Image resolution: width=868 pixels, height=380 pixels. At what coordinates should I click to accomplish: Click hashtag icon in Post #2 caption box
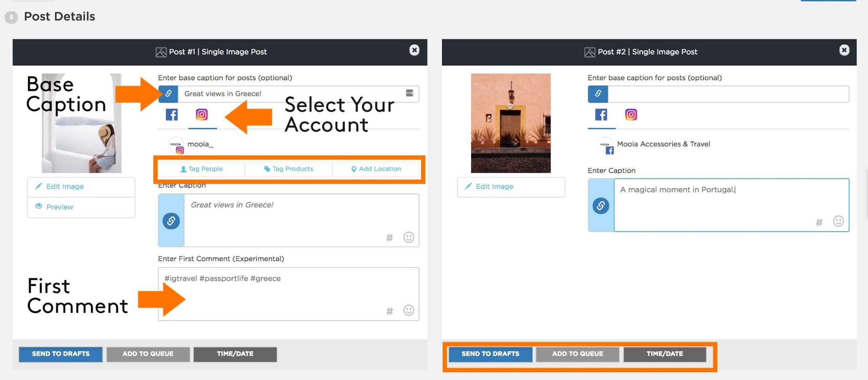click(819, 223)
